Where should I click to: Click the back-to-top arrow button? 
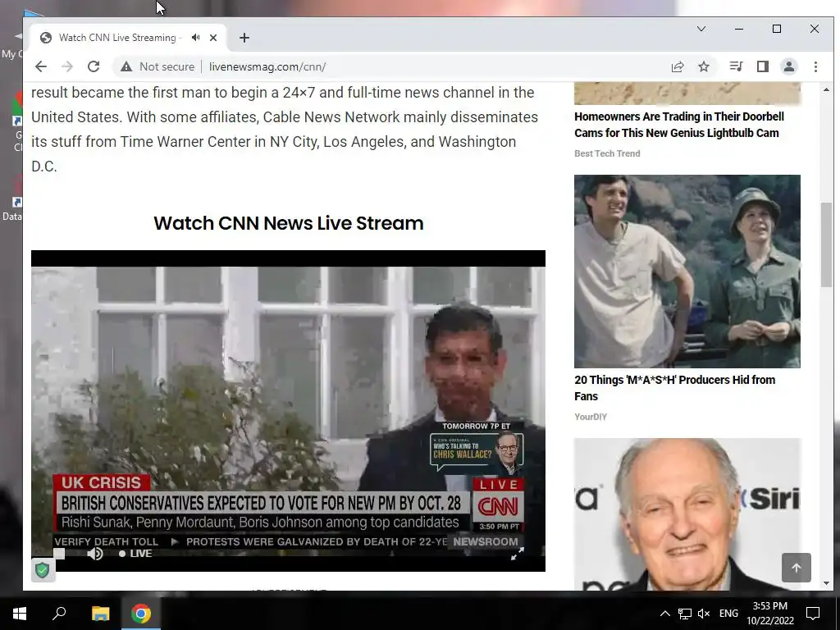(x=796, y=568)
